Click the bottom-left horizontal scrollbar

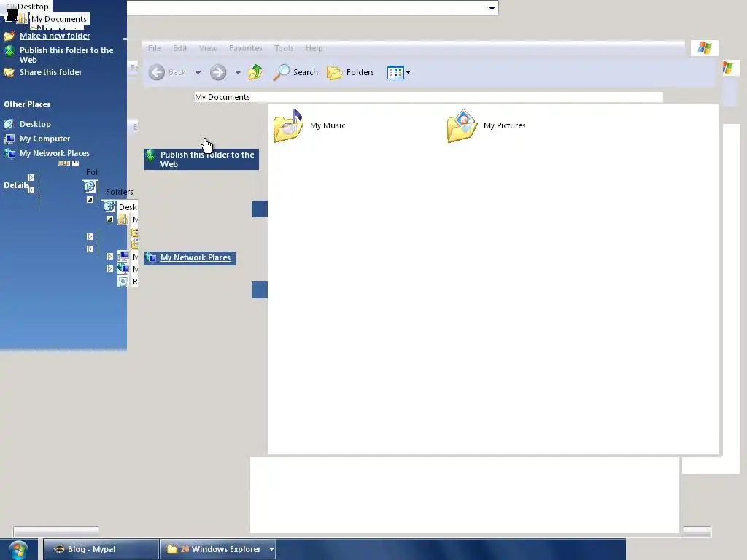56,531
